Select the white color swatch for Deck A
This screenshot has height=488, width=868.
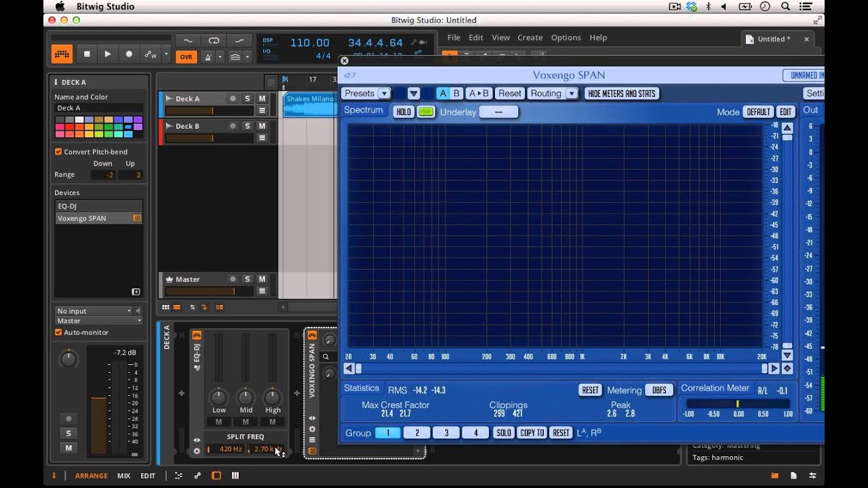(79, 120)
